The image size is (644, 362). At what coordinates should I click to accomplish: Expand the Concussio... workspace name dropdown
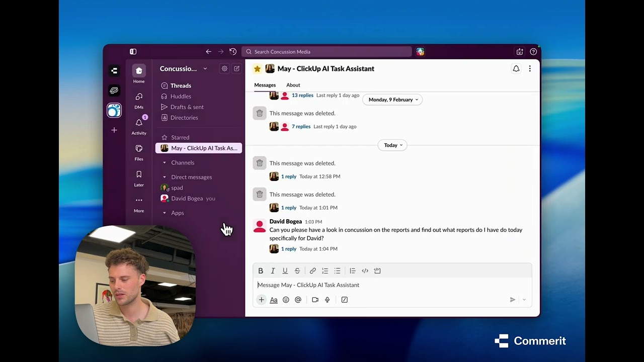coord(184,68)
